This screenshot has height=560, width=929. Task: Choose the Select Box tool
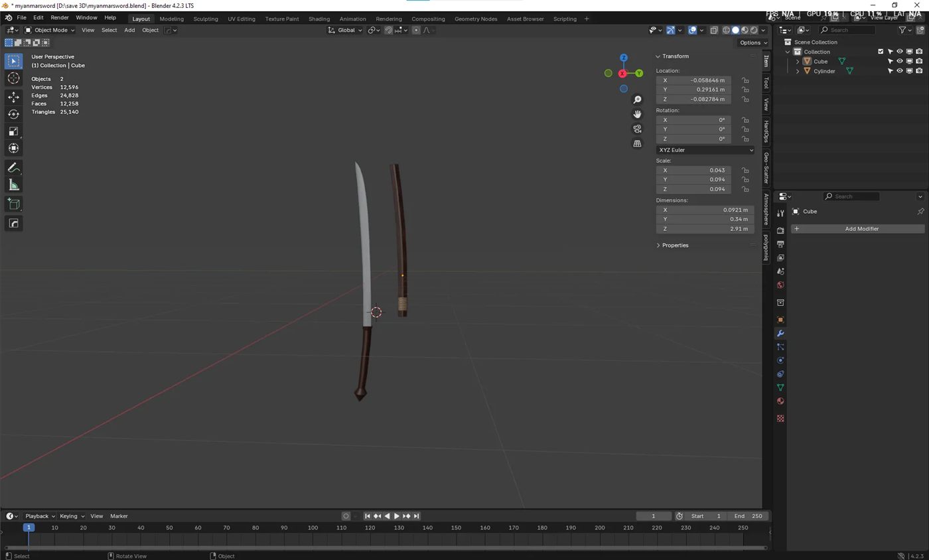click(x=13, y=61)
